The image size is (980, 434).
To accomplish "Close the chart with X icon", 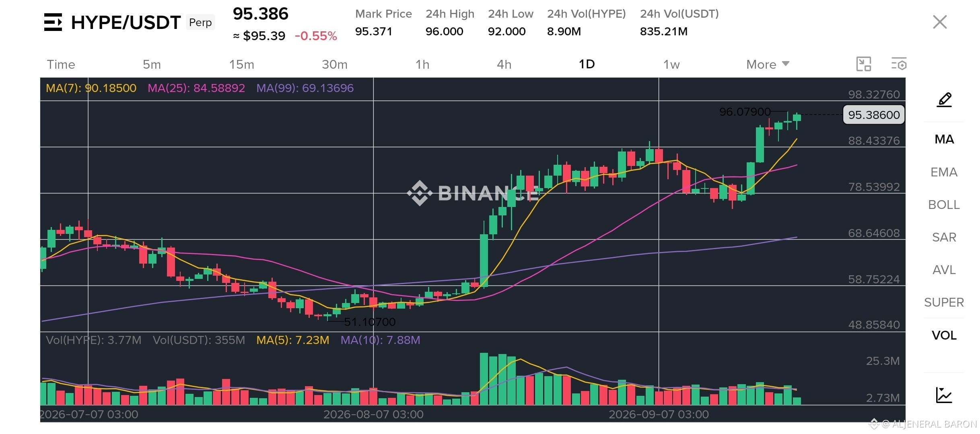I will tap(940, 22).
